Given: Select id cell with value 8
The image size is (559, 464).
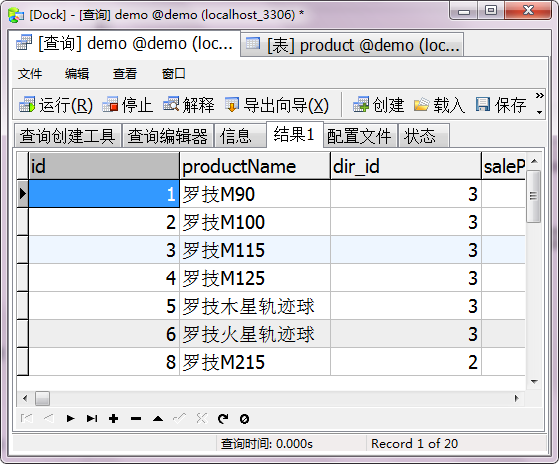Looking at the screenshot, I should (104, 362).
